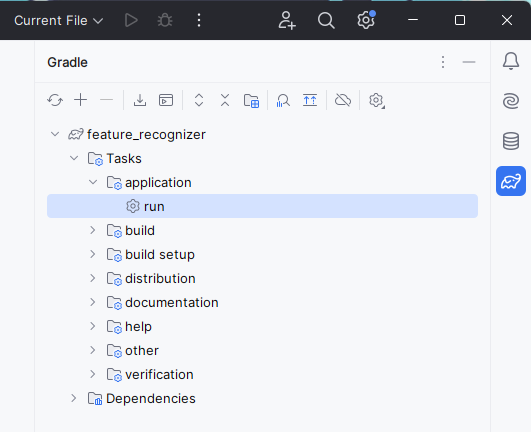Toggle Offline Mode cloud icon

pyautogui.click(x=343, y=100)
